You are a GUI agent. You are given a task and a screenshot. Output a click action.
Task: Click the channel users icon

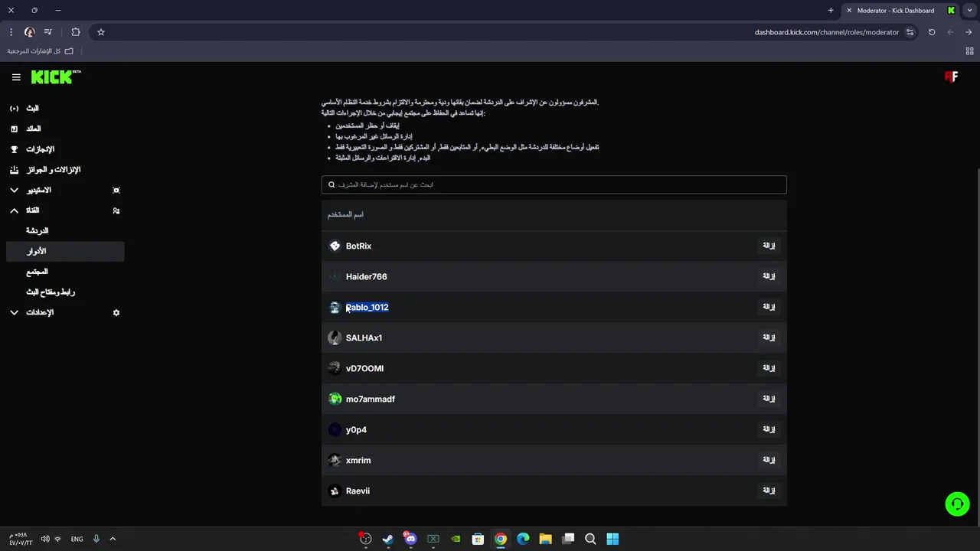point(116,210)
